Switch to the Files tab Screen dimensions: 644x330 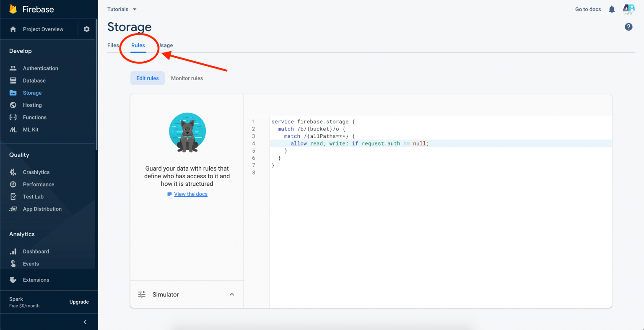click(112, 45)
